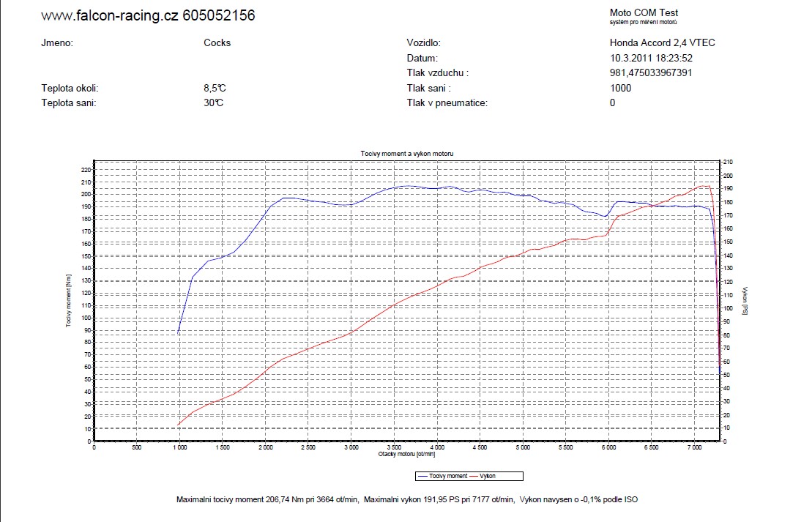Click the Otacky motoru x-axis label
Viewport: 812px width, 522px height.
tap(406, 454)
